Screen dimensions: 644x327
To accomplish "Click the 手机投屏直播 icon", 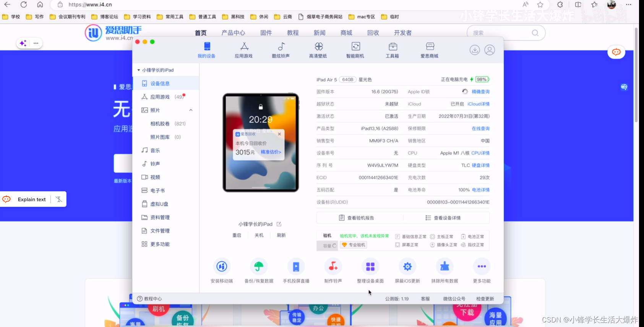I will click(x=296, y=267).
